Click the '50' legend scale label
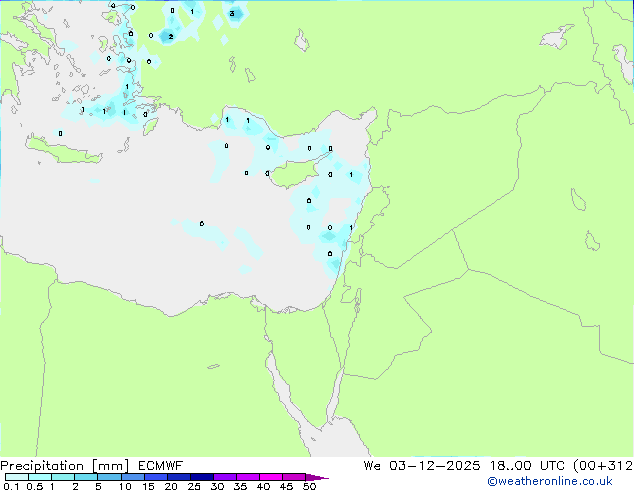This screenshot has height=490, width=634. (x=309, y=486)
